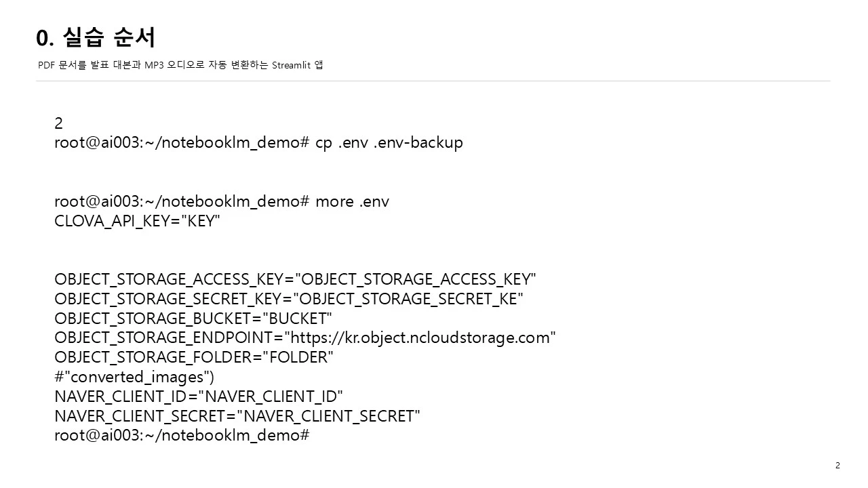
Task: Click the number '2' above the commands
Action: click(58, 123)
